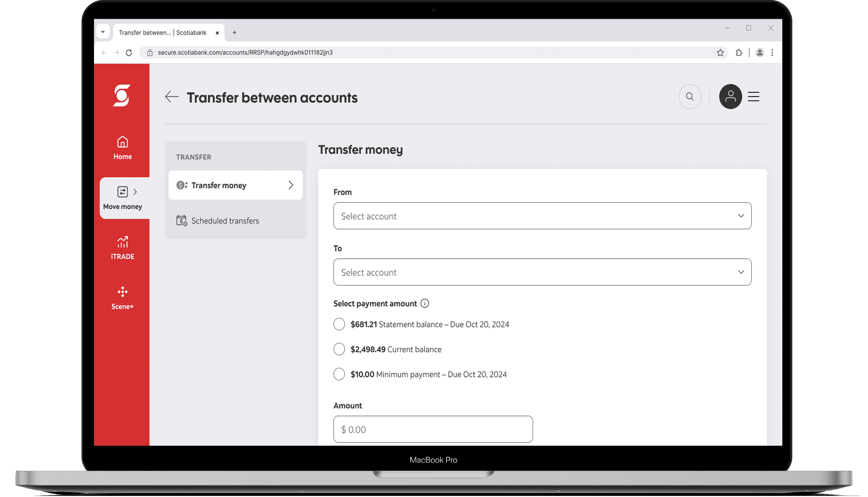Show payment amount info tooltip icon
The height and width of the screenshot is (497, 868).
click(x=425, y=303)
